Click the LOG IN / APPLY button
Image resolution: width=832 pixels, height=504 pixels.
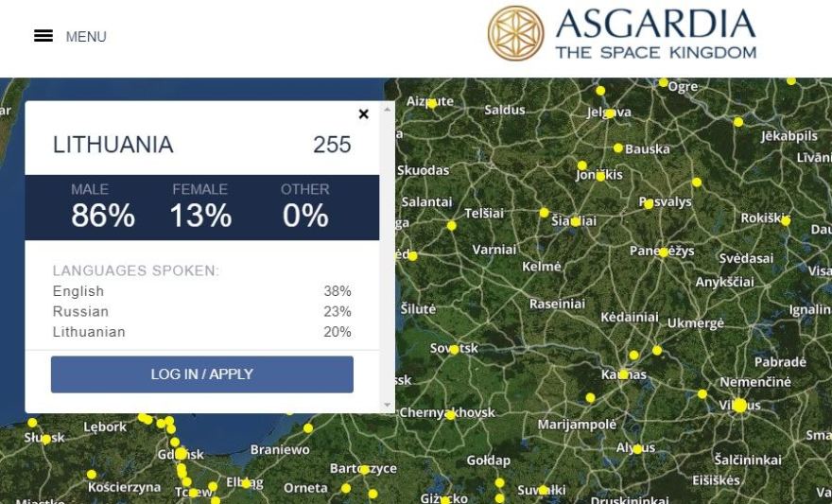(x=202, y=374)
